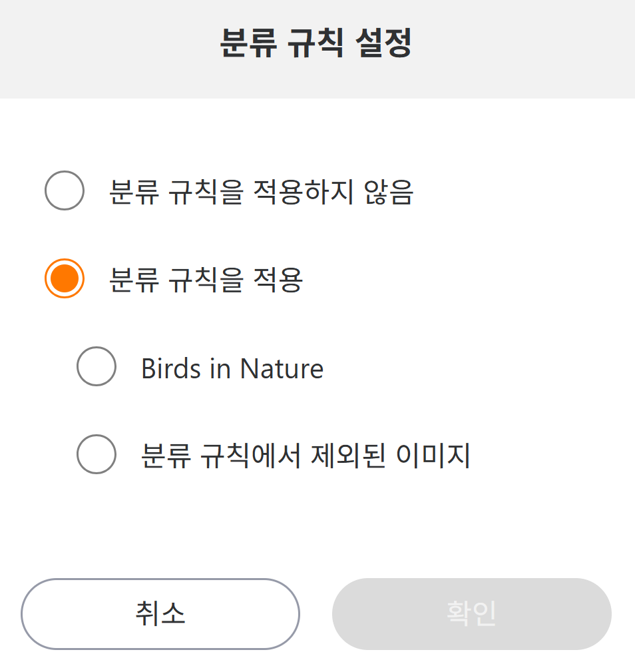Click the '분류 규칙에서 제외된 이미지' text label
The image size is (635, 672).
[306, 456]
